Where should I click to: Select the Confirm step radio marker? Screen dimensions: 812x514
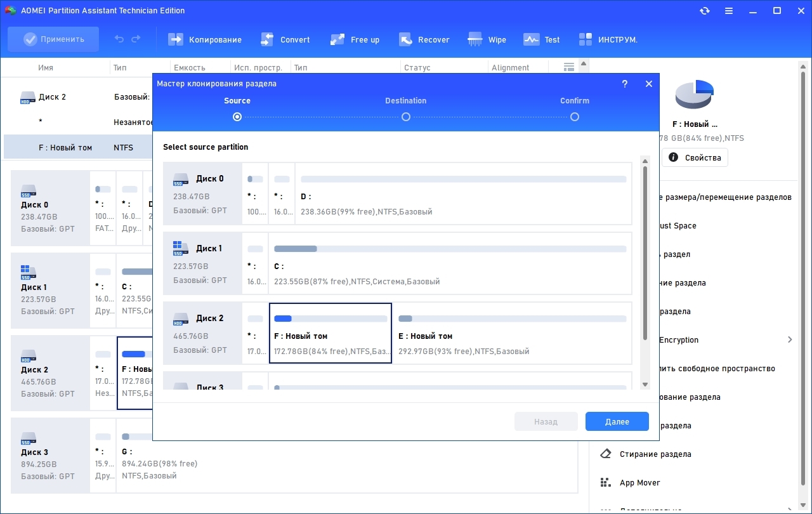tap(575, 117)
